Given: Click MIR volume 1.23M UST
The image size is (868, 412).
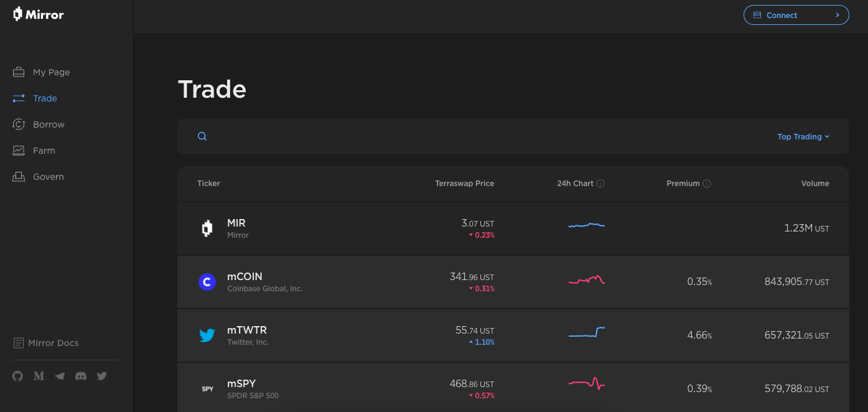Looking at the screenshot, I should (x=807, y=228).
